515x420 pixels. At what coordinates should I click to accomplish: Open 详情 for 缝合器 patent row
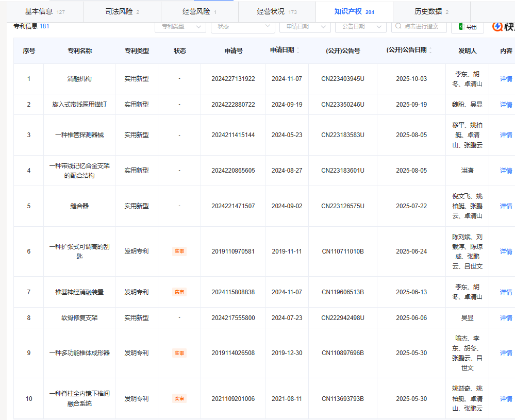coord(506,206)
